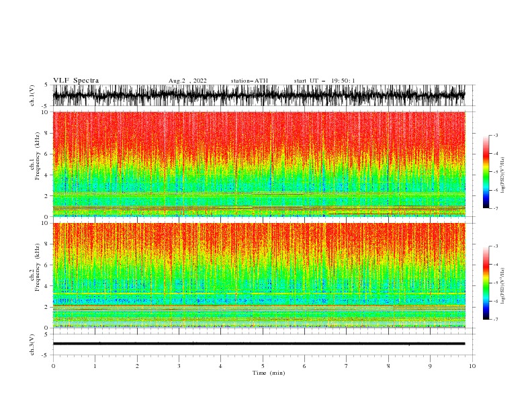Image resolution: width=532 pixels, height=411 pixels.
Task: Click the ch.2 spectrogram color scale bar
Action: [x=486, y=283]
